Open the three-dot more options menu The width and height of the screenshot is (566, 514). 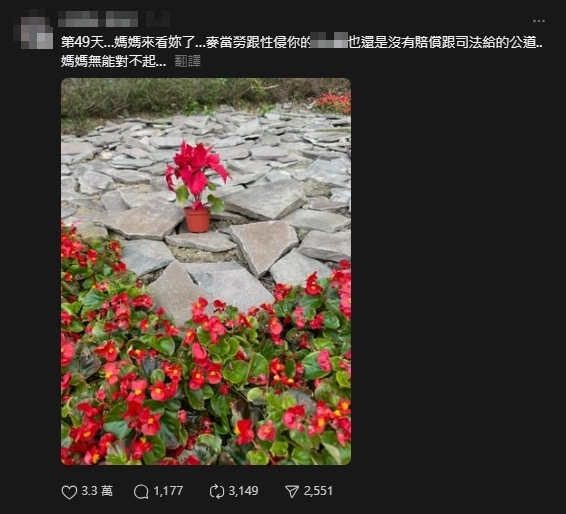click(539, 21)
